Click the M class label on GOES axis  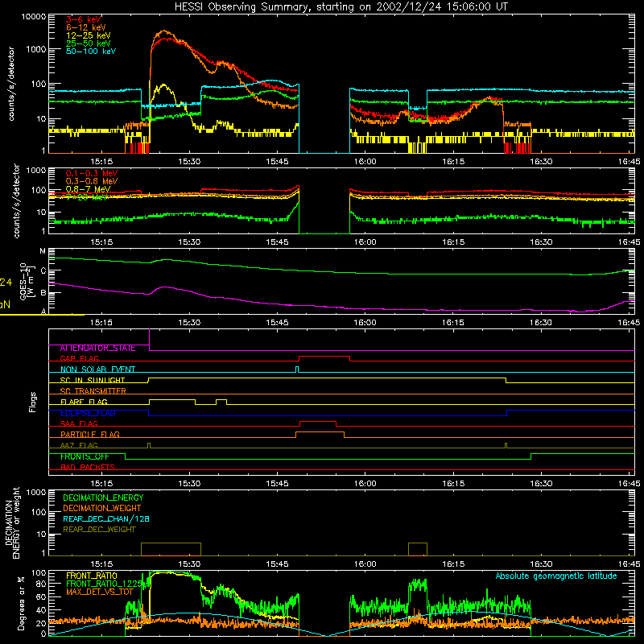pos(43,251)
